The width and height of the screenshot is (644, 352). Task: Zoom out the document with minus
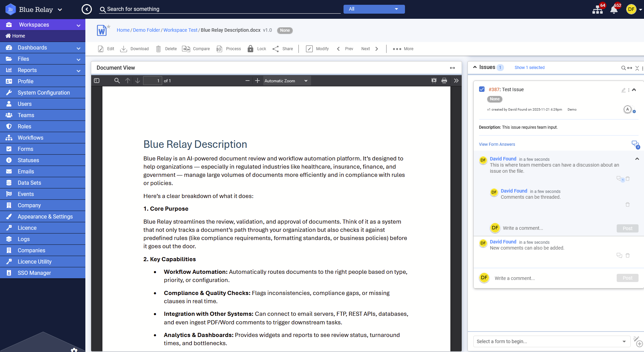pos(248,81)
